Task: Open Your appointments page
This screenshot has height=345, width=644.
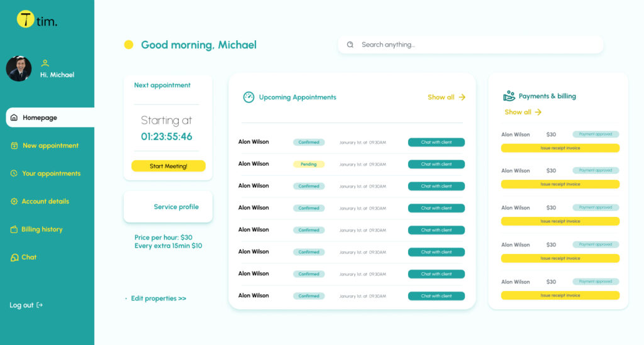Action: point(51,173)
